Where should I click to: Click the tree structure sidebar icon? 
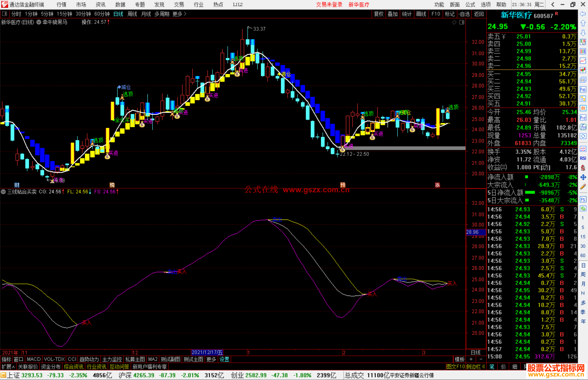[583, 99]
